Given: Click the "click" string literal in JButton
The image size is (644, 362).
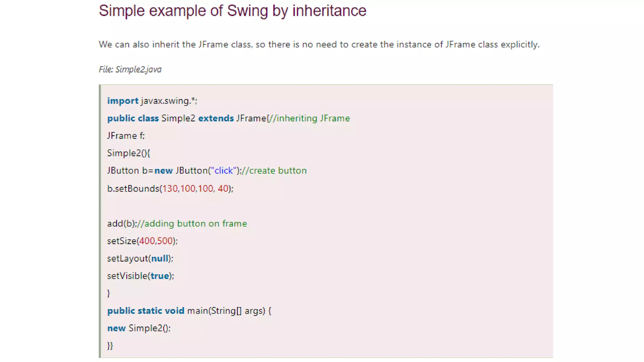Looking at the screenshot, I should pyautogui.click(x=224, y=171).
